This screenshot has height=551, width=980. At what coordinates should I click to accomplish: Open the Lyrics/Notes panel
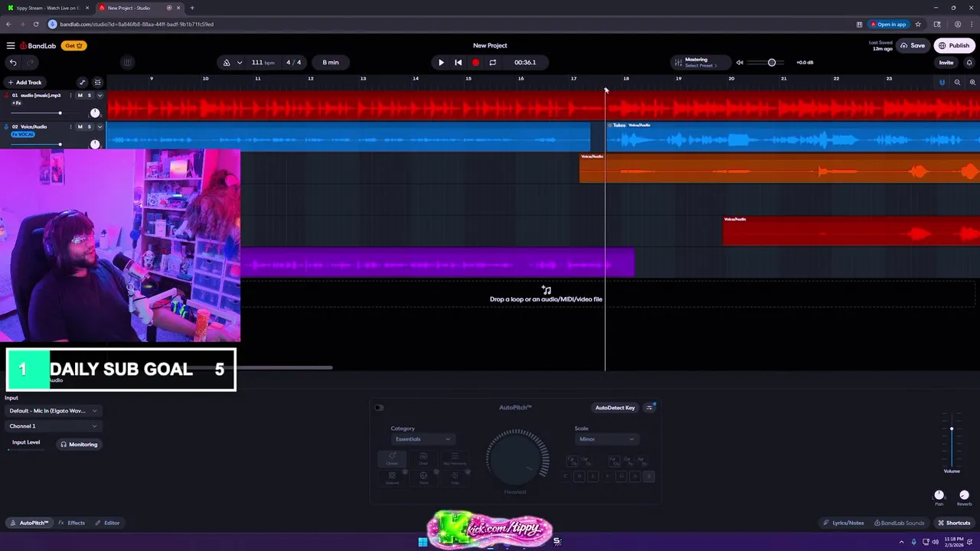844,523
